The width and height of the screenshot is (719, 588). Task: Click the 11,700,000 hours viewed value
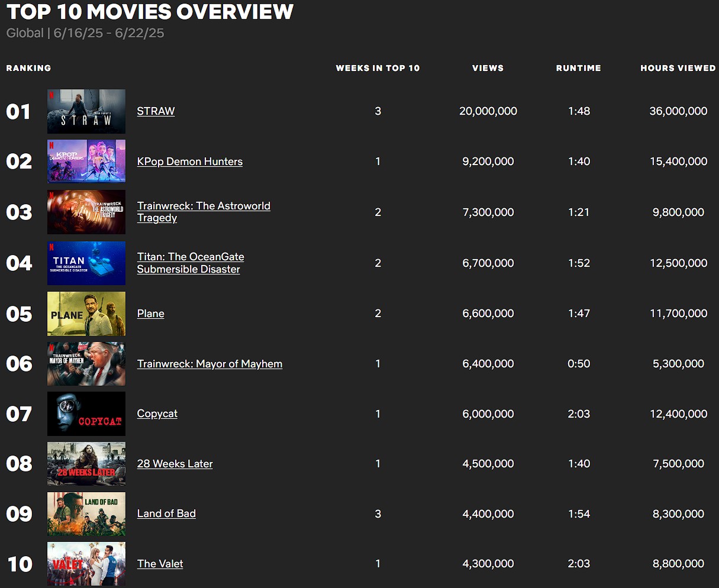(678, 314)
